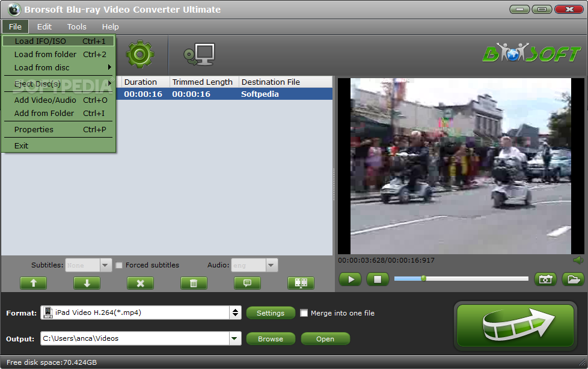Screen dimensions: 588x369
Task: Click the disc-to-computer backup icon
Action: click(x=199, y=54)
